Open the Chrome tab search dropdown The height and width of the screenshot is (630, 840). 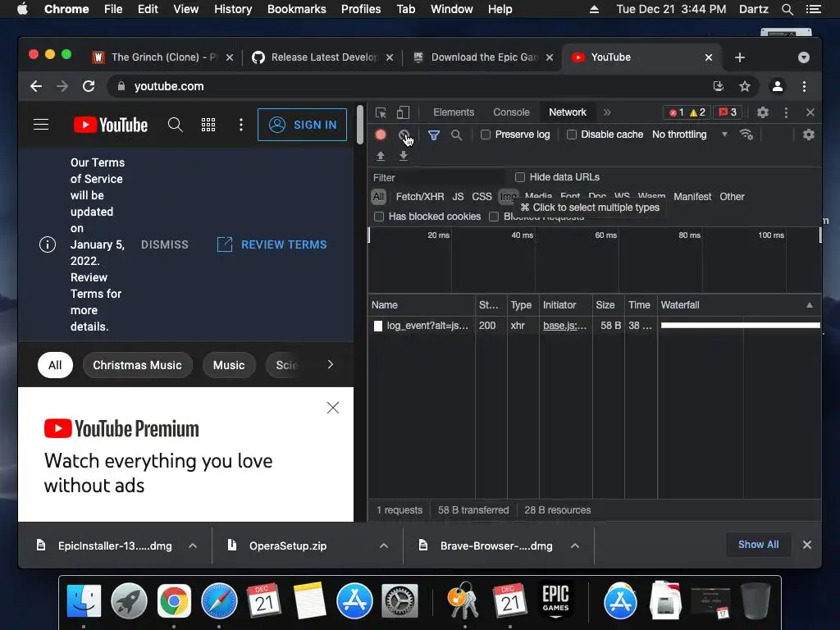[x=804, y=57]
